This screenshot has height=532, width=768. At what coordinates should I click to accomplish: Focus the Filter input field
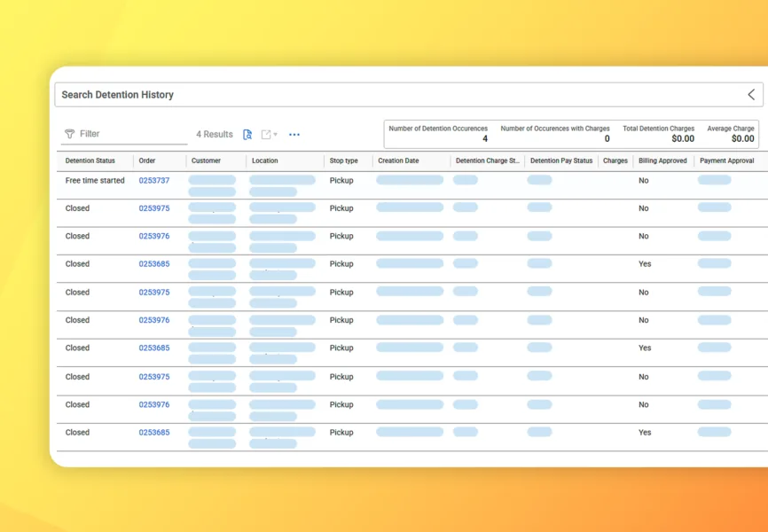[124, 134]
